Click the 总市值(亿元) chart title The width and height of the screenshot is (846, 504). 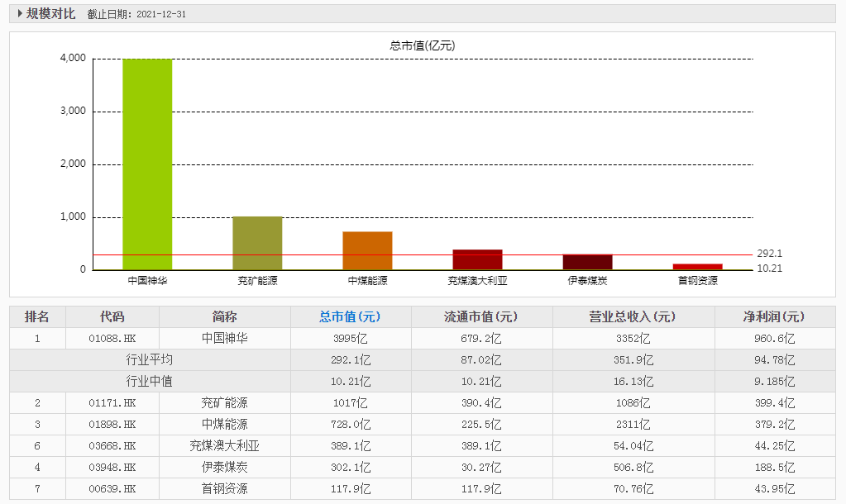(423, 45)
